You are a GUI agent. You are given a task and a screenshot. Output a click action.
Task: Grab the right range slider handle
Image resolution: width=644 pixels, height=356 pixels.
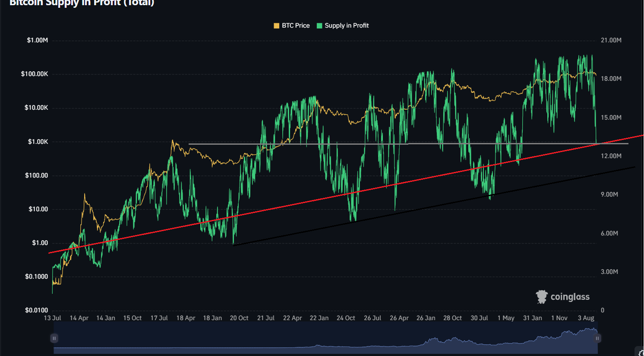[x=597, y=338]
